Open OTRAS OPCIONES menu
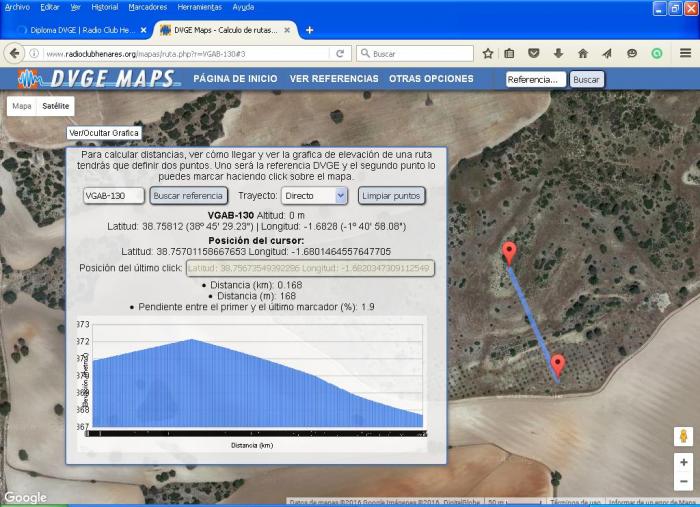 pyautogui.click(x=431, y=79)
